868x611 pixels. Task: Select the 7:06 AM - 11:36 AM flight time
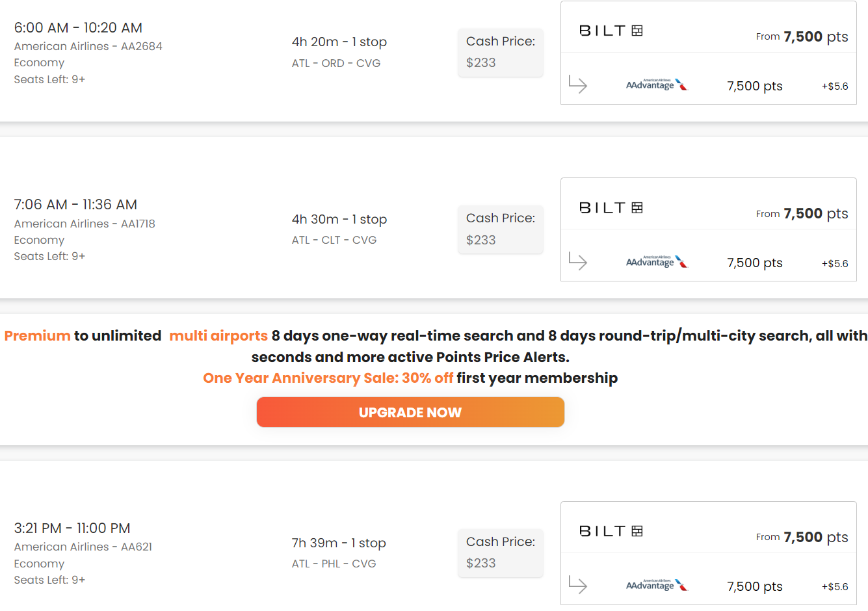[x=75, y=205]
